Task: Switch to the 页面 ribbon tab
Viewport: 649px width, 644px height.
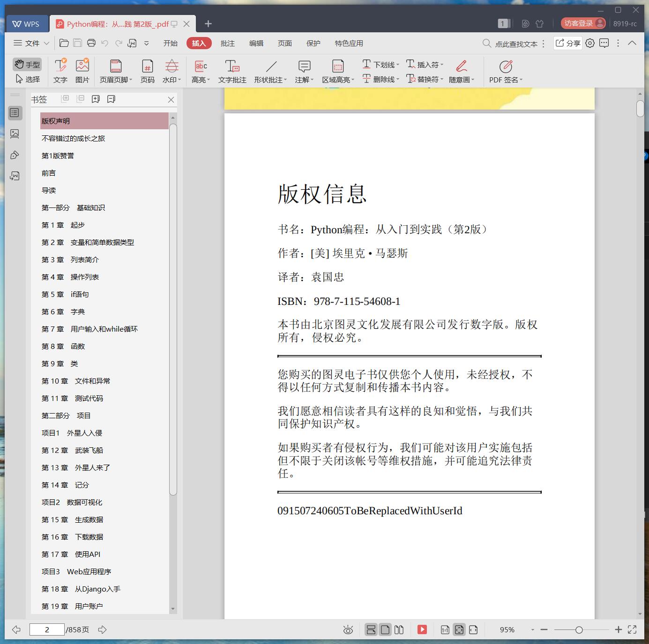Action: (285, 43)
